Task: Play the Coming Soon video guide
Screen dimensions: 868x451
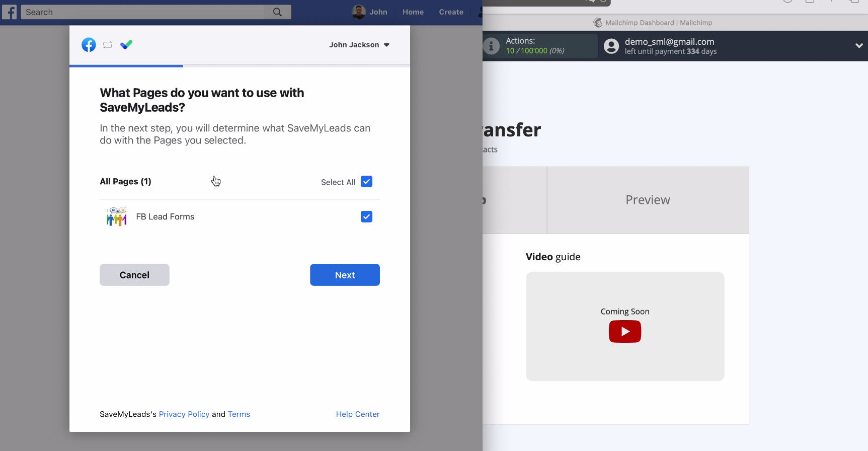Action: pos(625,332)
